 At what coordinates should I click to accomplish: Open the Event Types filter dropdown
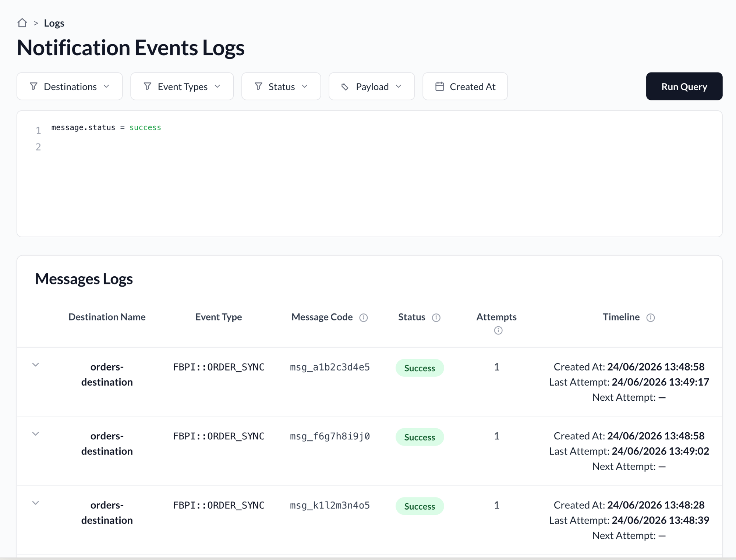(x=182, y=86)
